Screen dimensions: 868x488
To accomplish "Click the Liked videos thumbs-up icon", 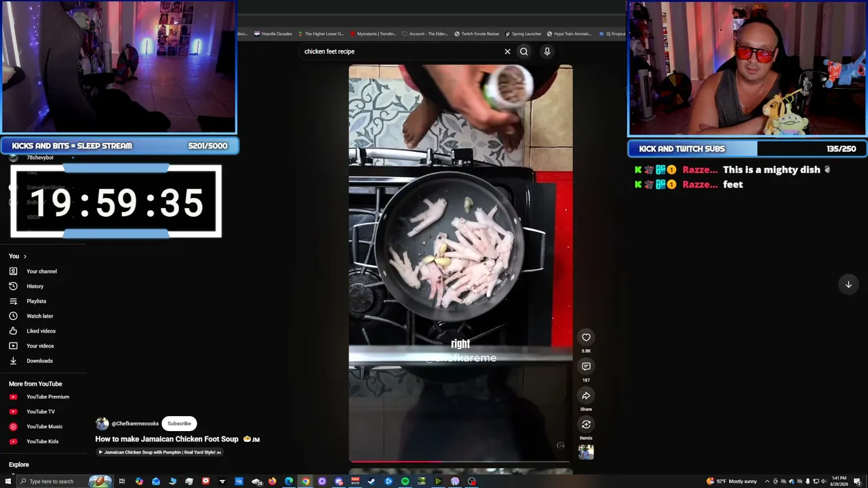I will tap(13, 331).
